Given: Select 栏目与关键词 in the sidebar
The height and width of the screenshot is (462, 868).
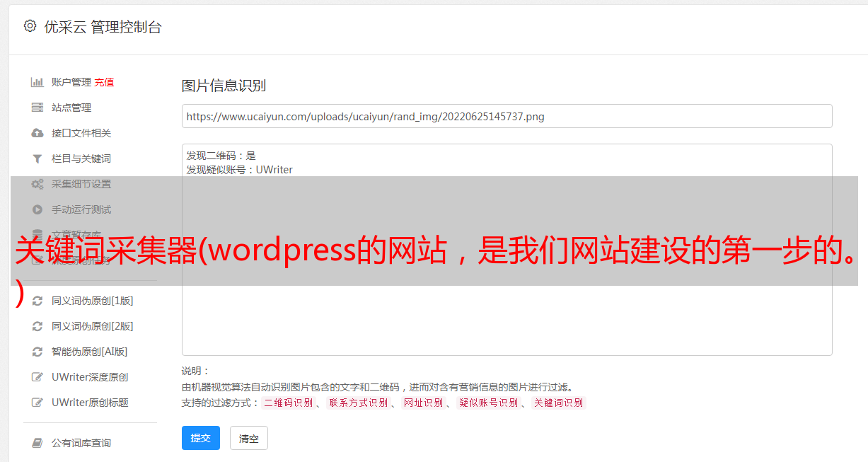Looking at the screenshot, I should (81, 158).
